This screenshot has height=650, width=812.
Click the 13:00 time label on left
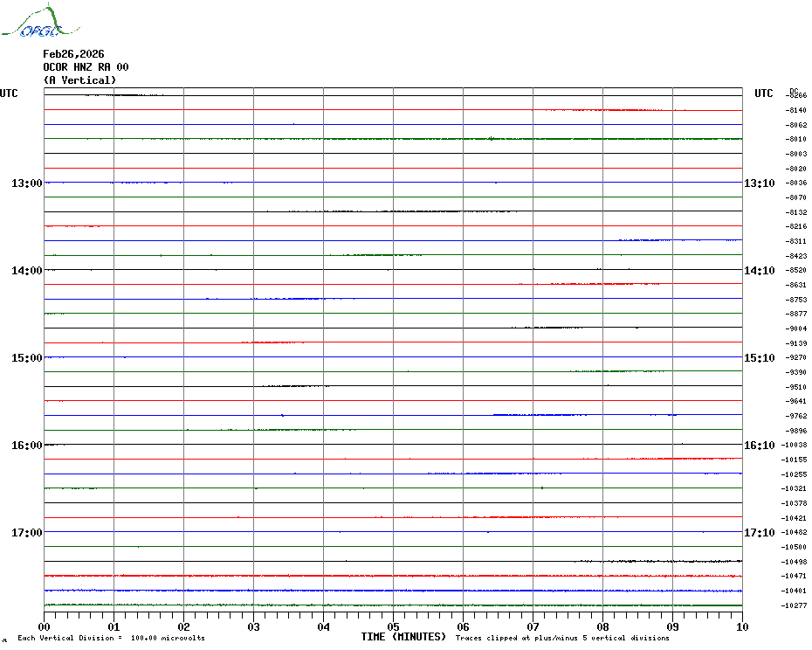(27, 183)
